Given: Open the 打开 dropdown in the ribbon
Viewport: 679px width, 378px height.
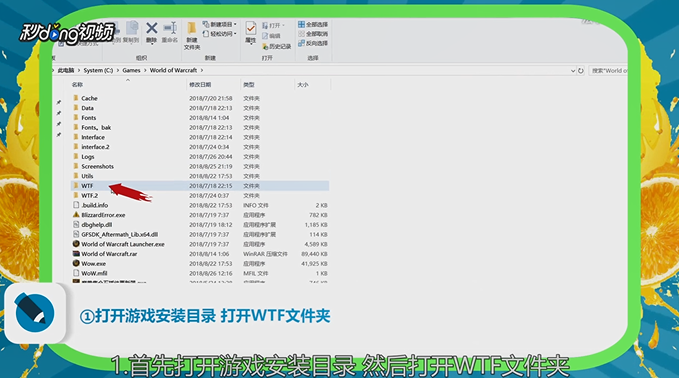Looking at the screenshot, I should coord(273,26).
